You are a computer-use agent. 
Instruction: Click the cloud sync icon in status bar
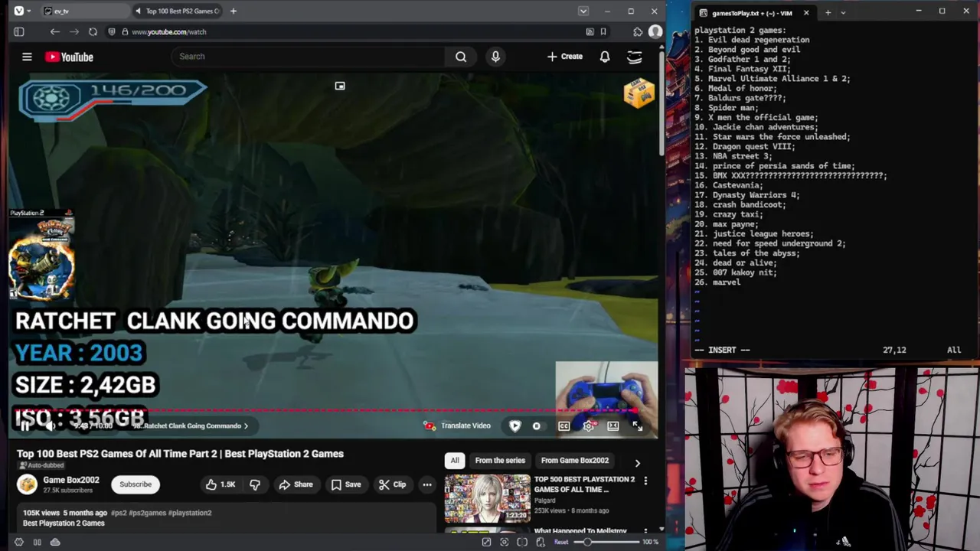[55, 542]
